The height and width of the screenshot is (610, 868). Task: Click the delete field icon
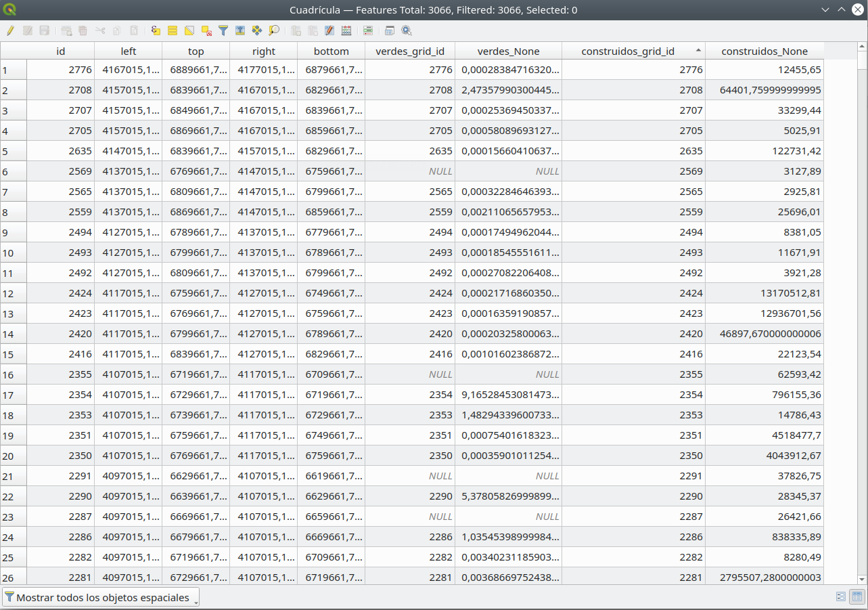point(313,30)
